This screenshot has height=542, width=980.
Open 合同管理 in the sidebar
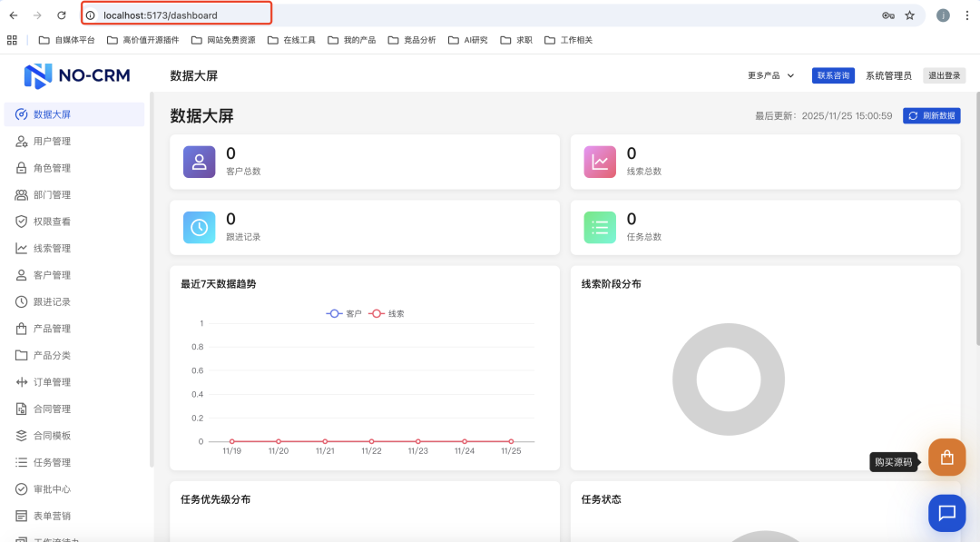point(74,409)
